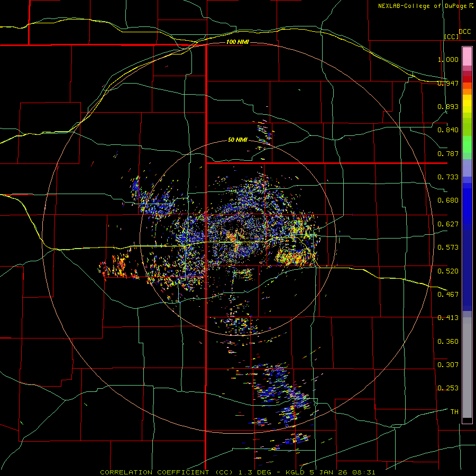Click the 0.627 color scale label

(448, 224)
